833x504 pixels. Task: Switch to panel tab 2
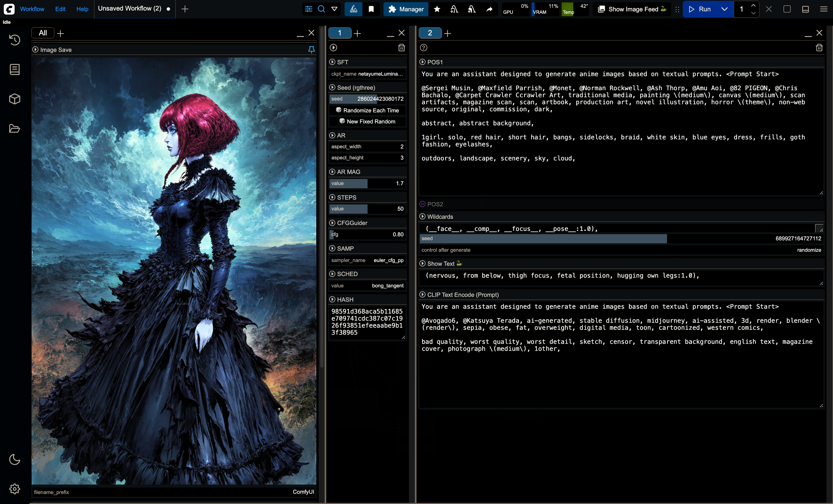click(x=430, y=33)
